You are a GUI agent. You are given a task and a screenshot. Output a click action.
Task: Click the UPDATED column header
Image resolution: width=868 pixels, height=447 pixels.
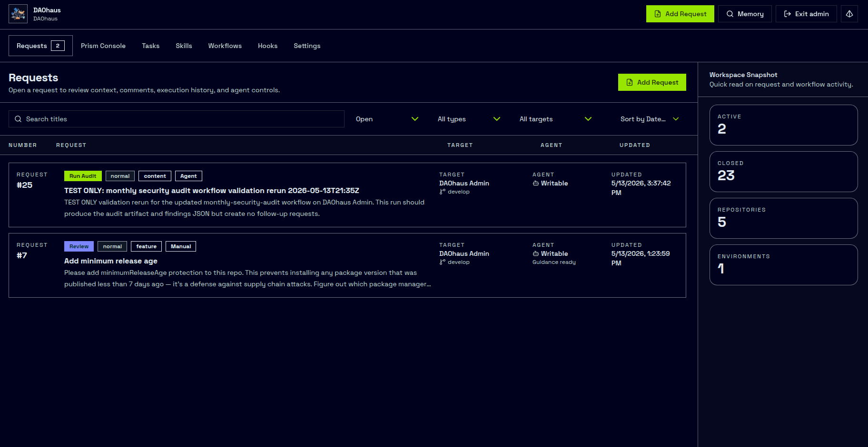(x=635, y=145)
